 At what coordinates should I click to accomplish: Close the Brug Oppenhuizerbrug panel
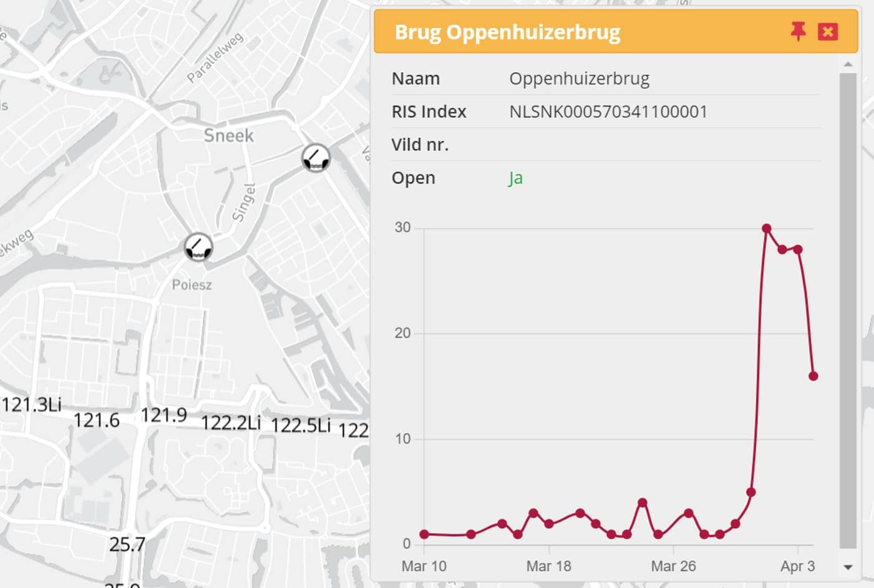coord(828,31)
